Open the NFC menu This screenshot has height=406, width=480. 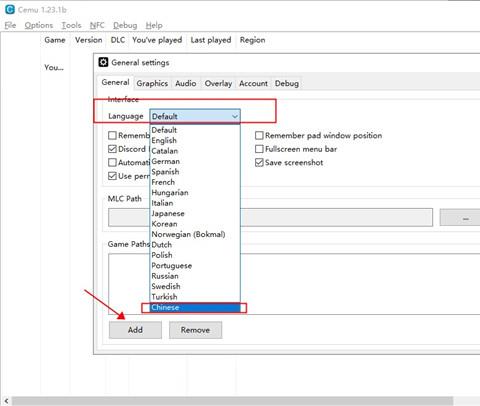point(97,25)
